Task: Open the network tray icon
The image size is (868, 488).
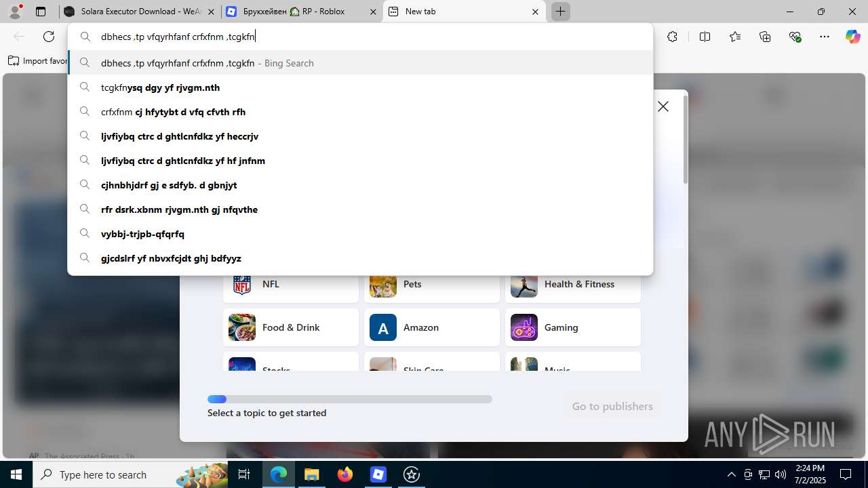Action: 764,474
